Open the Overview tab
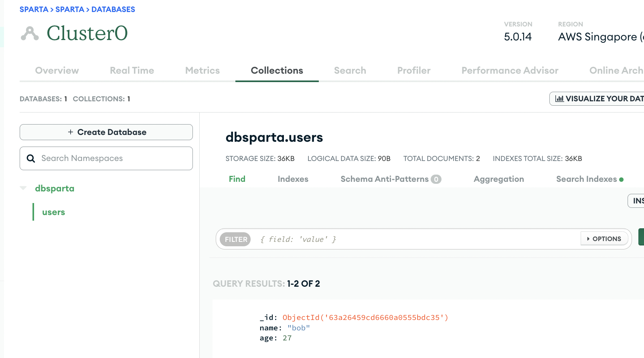 pos(57,70)
